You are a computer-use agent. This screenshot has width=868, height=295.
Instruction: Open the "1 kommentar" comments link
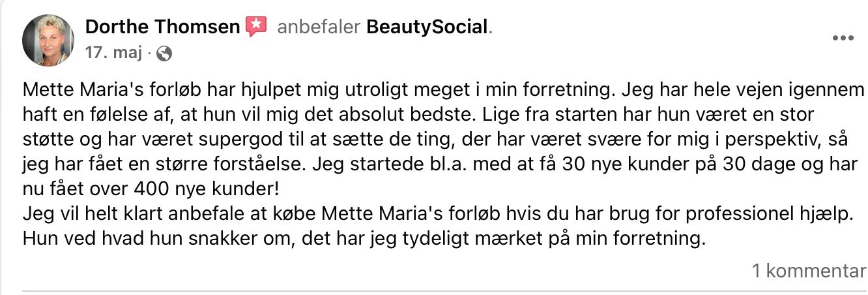[809, 270]
